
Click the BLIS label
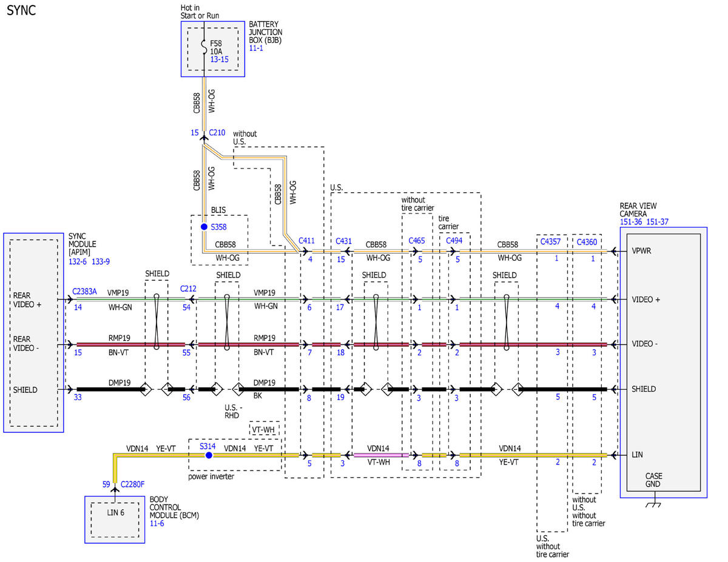[218, 211]
